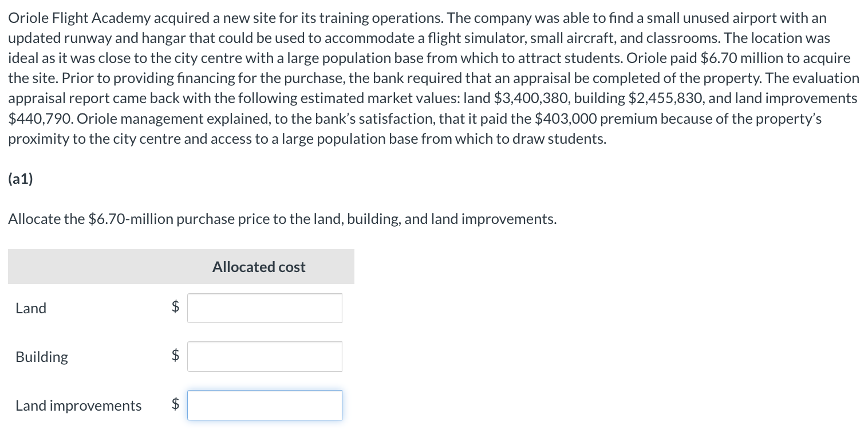Screen dimensions: 868x441
Task: Click the Land row label
Action: tap(30, 308)
